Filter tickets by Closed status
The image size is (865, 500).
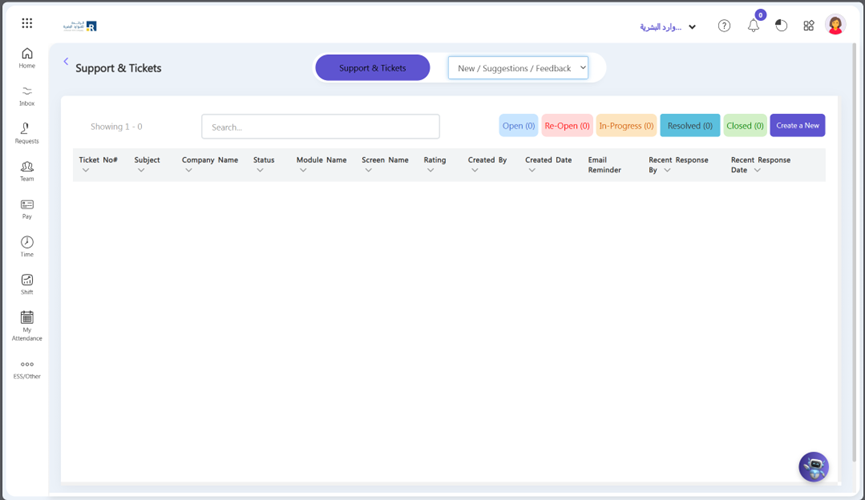(745, 126)
